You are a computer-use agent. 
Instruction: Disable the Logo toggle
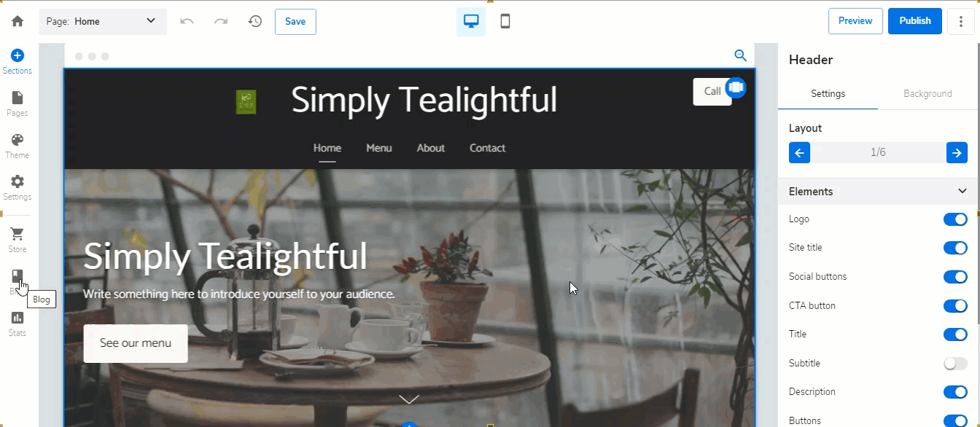[955, 219]
